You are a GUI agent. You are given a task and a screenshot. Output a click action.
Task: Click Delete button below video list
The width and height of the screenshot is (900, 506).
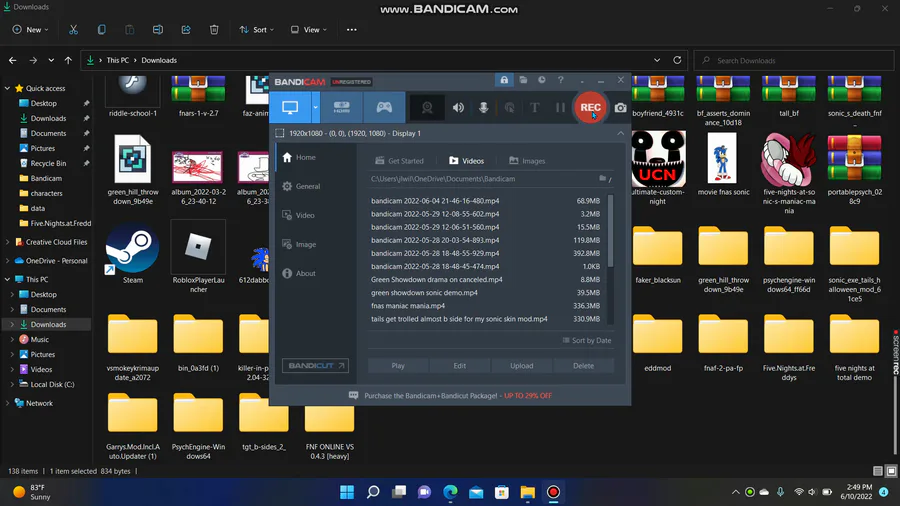[x=583, y=365]
